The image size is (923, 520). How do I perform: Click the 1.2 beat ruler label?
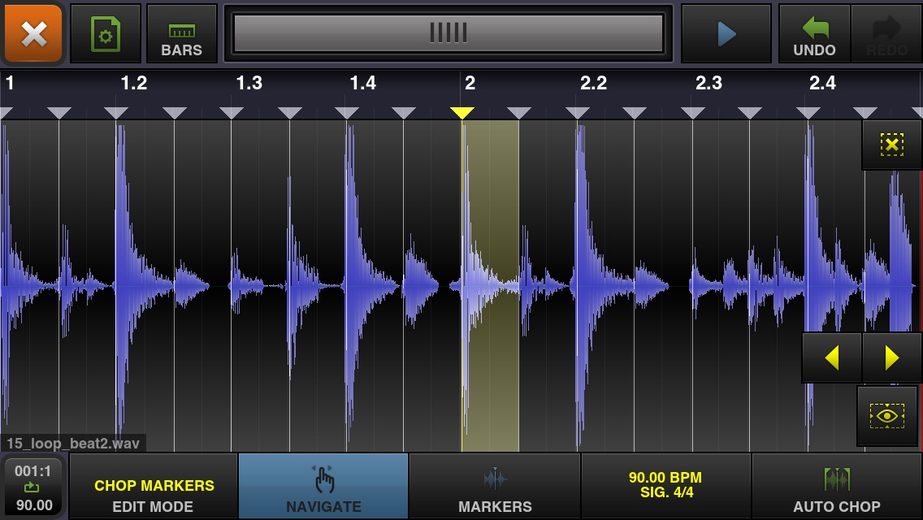point(134,83)
